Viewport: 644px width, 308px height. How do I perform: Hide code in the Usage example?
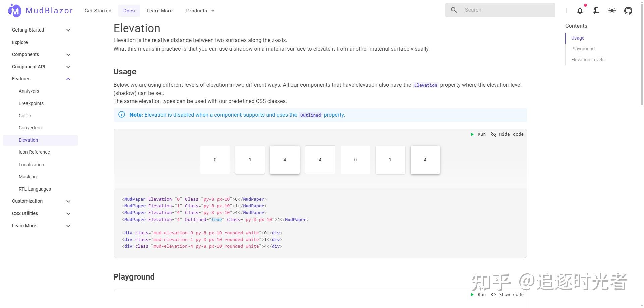coord(507,134)
